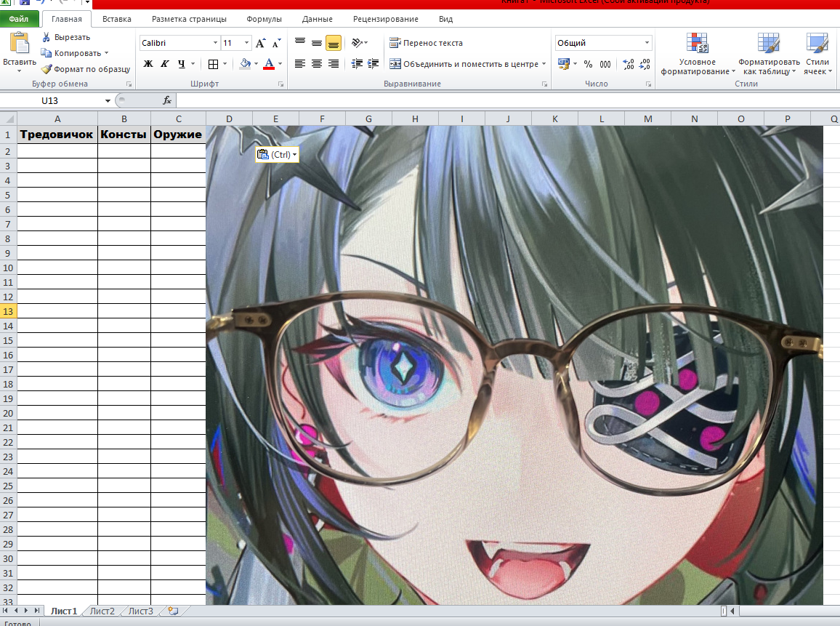This screenshot has height=626, width=840.
Task: Open Format as Table (Форматировать как таблицу)
Action: [769, 54]
